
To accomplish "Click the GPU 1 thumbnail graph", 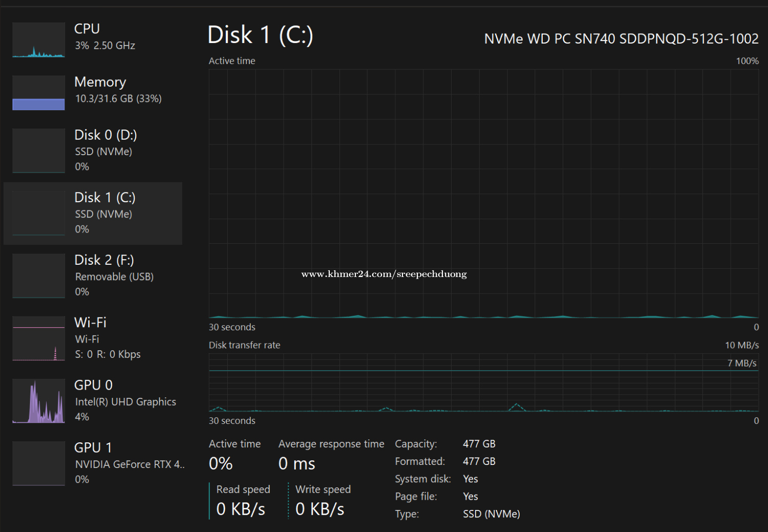I will (x=38, y=463).
